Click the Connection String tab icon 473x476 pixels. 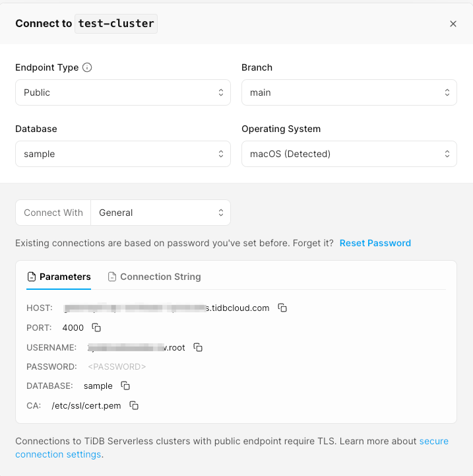tap(112, 277)
